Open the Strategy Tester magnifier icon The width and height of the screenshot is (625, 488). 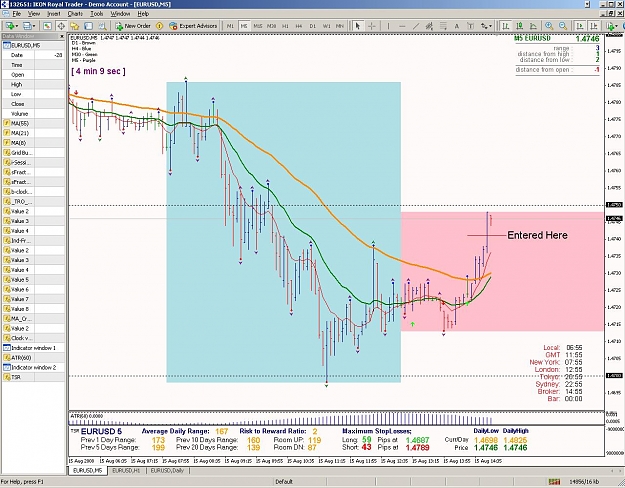tap(102, 26)
